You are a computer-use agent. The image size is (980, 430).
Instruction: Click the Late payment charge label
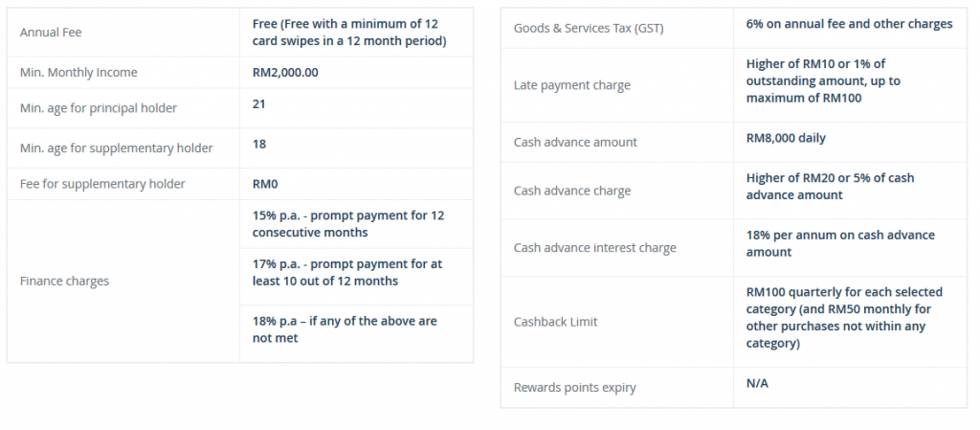[x=572, y=85]
